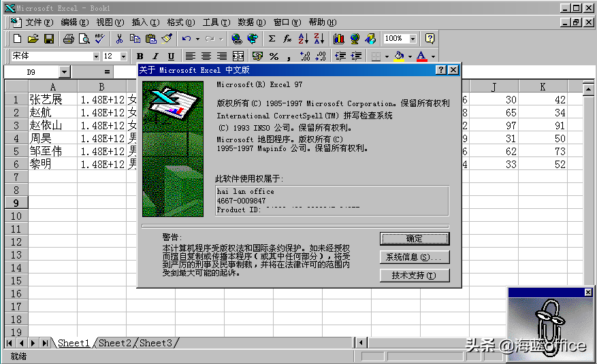Run the Spelling check icon
597x364 pixels.
(x=100, y=38)
